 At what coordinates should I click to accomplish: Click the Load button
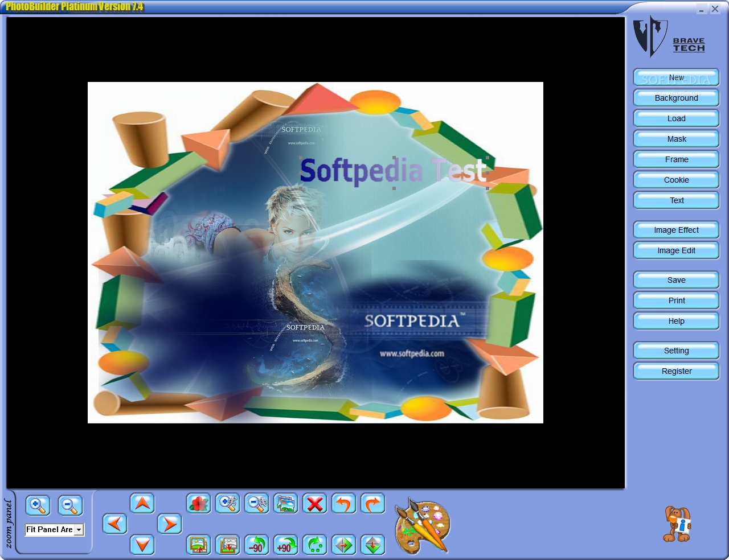pos(677,118)
